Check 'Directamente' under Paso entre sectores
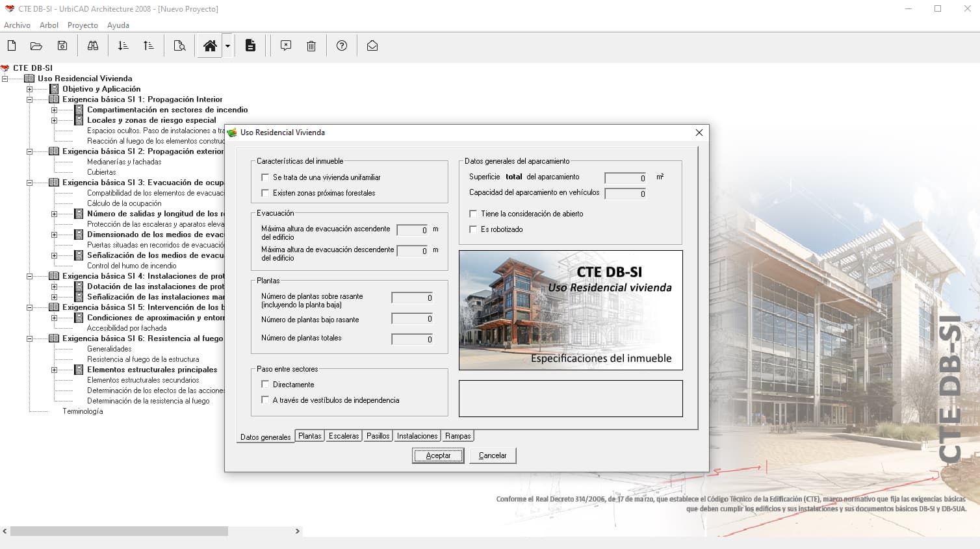The image size is (980, 549). click(265, 384)
